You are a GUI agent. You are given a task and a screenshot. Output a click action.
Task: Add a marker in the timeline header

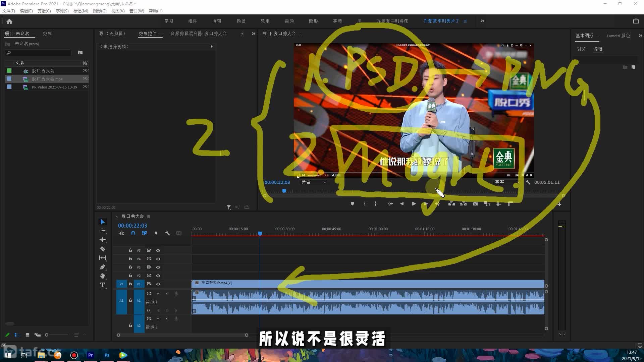(x=156, y=233)
